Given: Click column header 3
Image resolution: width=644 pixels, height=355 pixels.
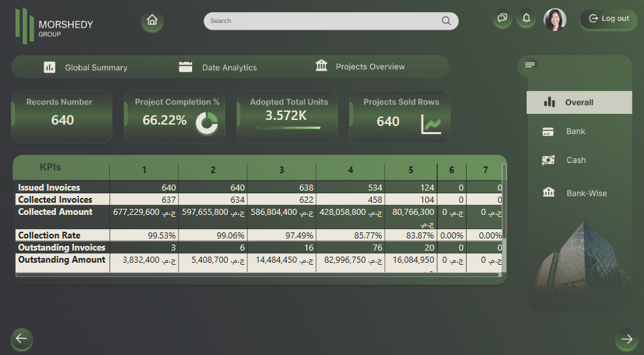Looking at the screenshot, I should (281, 170).
